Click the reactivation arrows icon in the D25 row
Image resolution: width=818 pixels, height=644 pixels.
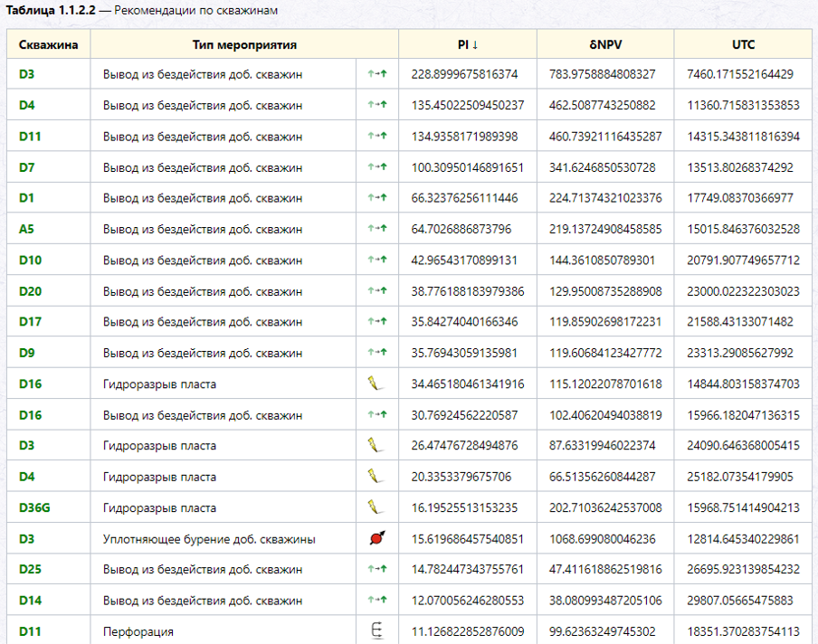point(377,569)
